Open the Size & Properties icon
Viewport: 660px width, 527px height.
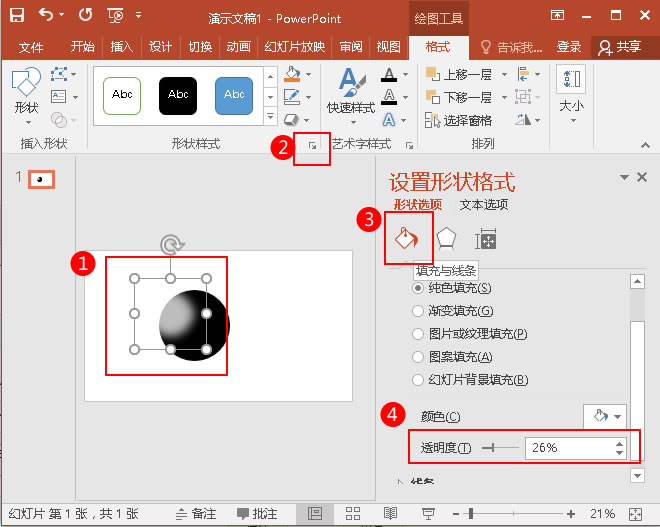coord(486,239)
